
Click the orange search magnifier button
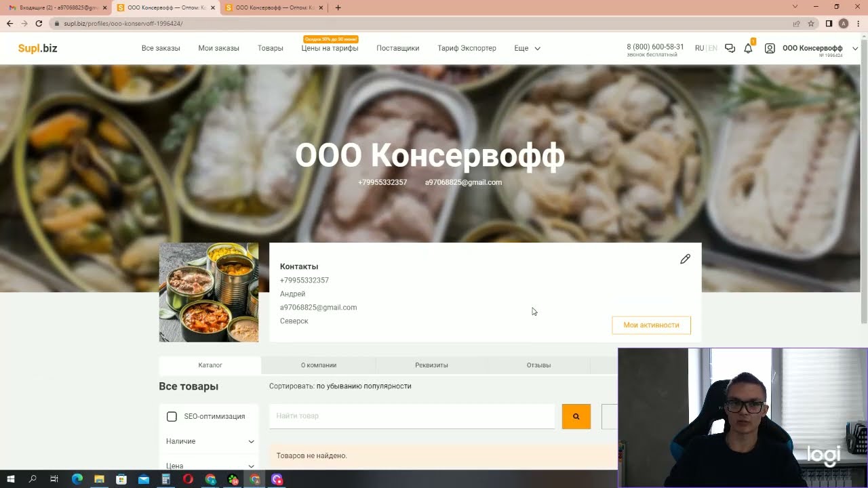pyautogui.click(x=576, y=416)
